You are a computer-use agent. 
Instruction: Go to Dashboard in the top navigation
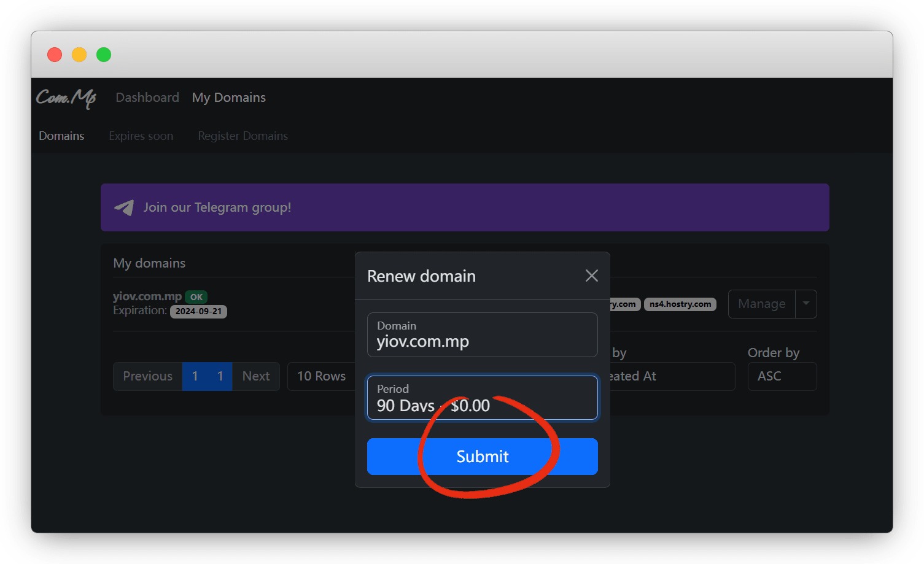(x=147, y=98)
